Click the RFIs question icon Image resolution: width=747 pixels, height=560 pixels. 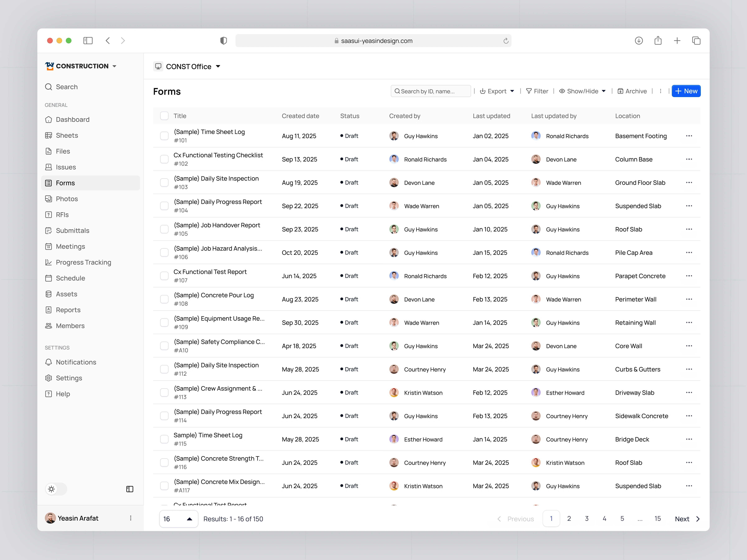pyautogui.click(x=48, y=215)
